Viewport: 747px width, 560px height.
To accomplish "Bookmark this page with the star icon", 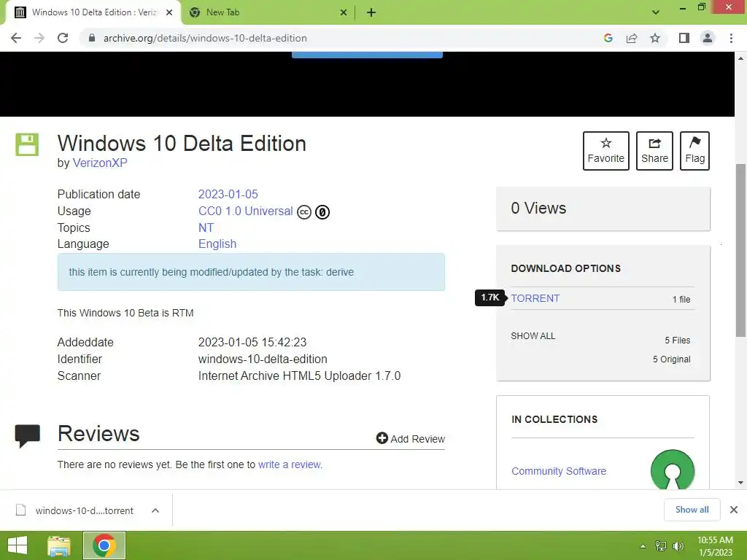I will (655, 38).
